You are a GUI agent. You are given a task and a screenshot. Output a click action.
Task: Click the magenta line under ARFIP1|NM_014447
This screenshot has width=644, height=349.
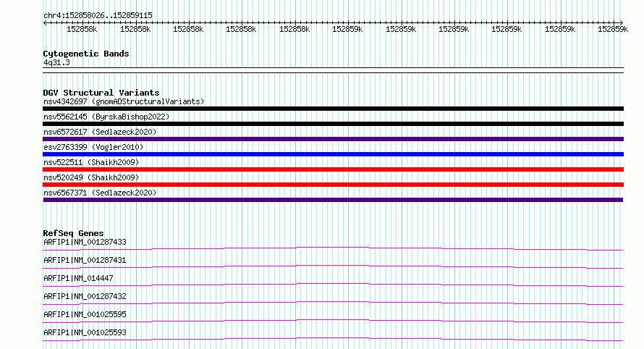(333, 285)
